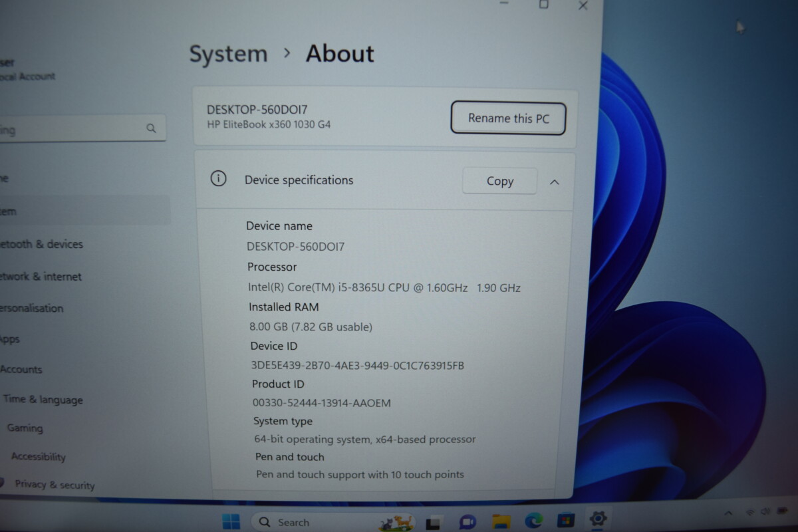Select the HP EliteBook x360 1030 G4 text
Viewport: 798px width, 532px height.
[x=269, y=124]
